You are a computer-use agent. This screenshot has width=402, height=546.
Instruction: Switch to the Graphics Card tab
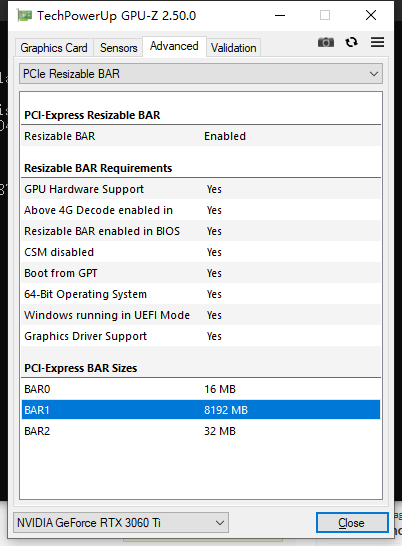pos(54,48)
